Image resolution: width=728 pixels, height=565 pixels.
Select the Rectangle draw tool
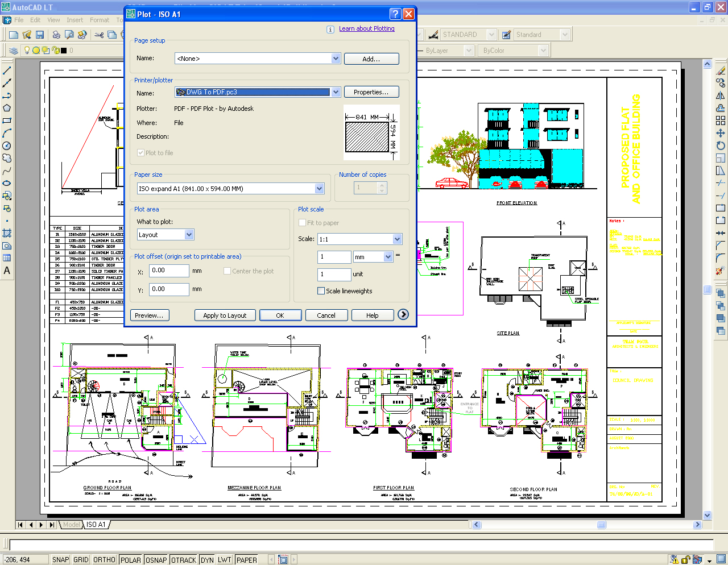point(7,121)
